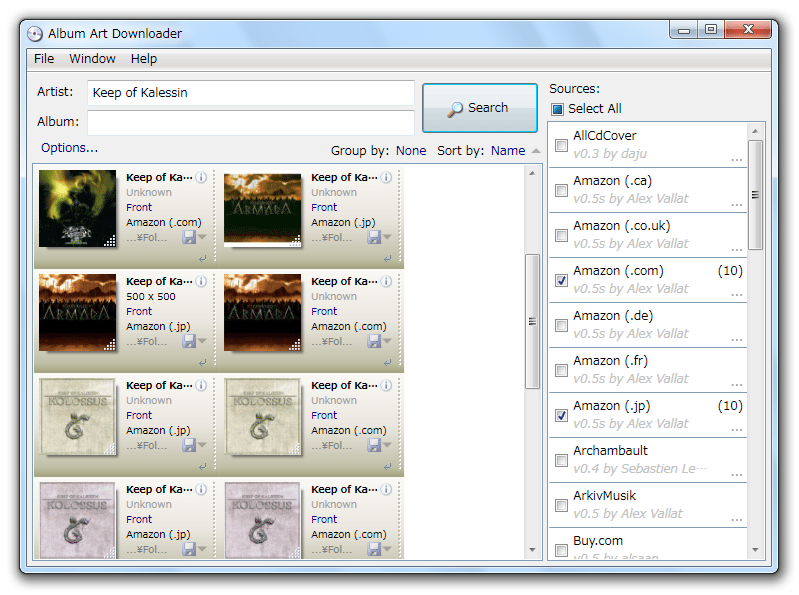Save the beige Kolossus cover from Amazon (.com)
The height and width of the screenshot is (595, 799).
[x=374, y=445]
